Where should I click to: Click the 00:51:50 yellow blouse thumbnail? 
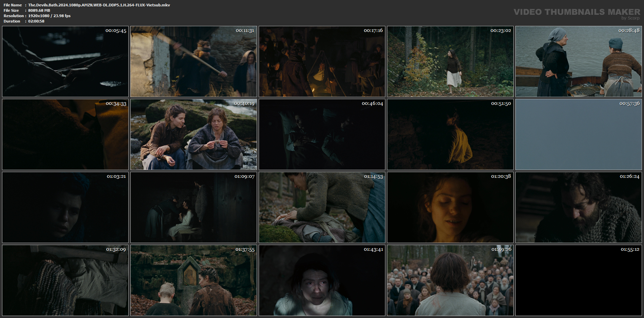[x=450, y=134]
